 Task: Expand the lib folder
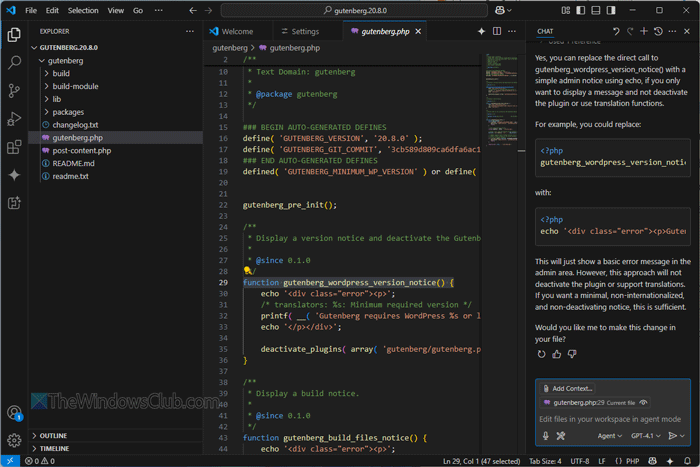tap(46, 99)
